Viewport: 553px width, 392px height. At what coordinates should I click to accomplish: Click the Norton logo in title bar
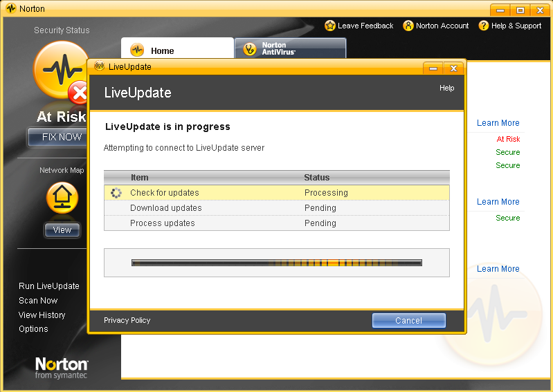click(x=11, y=8)
